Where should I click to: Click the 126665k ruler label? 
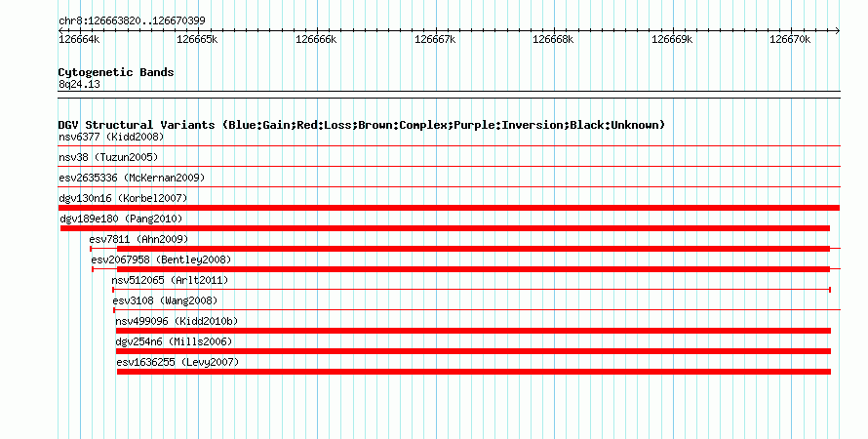point(197,39)
